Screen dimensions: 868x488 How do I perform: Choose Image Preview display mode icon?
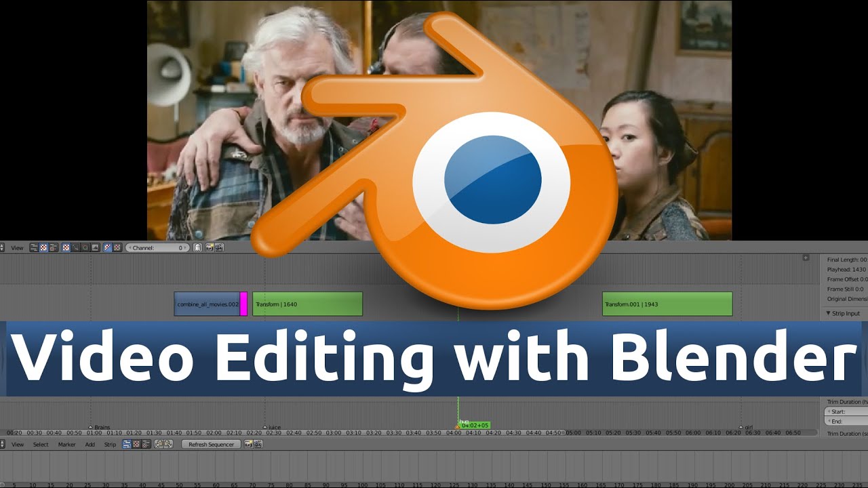(x=66, y=248)
